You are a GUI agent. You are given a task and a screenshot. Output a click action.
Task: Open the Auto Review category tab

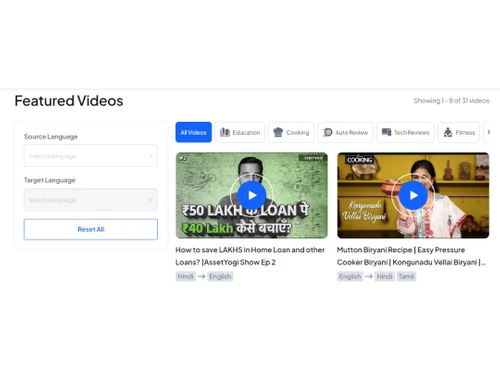[345, 132]
